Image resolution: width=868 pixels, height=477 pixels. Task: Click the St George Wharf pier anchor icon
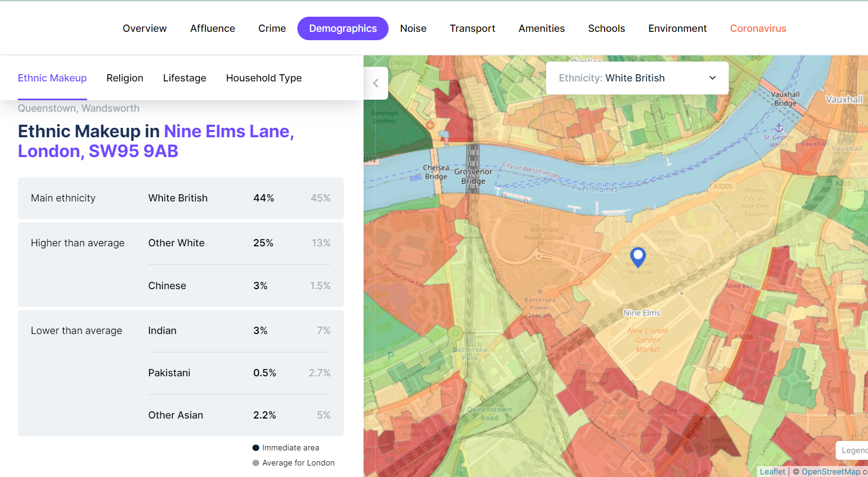coord(779,128)
